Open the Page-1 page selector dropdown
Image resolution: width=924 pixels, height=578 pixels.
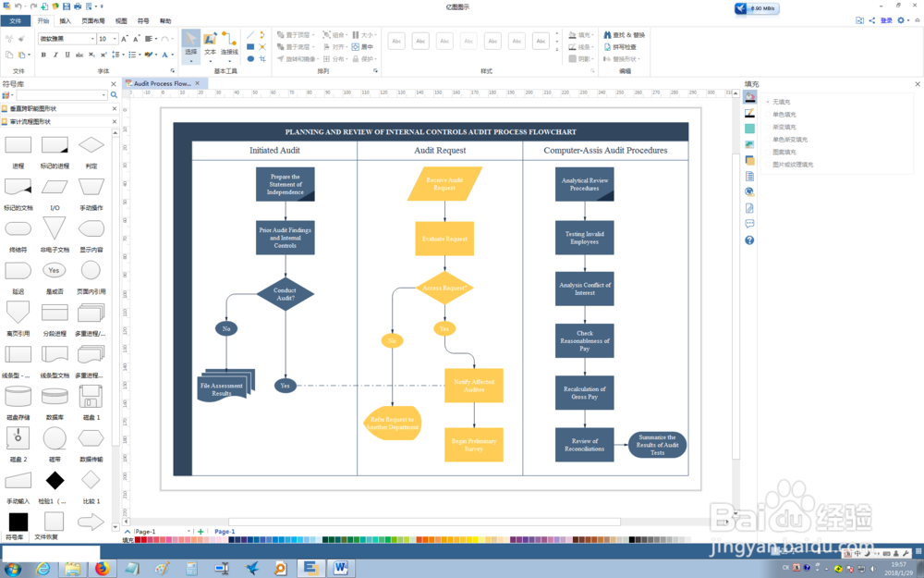click(x=188, y=532)
